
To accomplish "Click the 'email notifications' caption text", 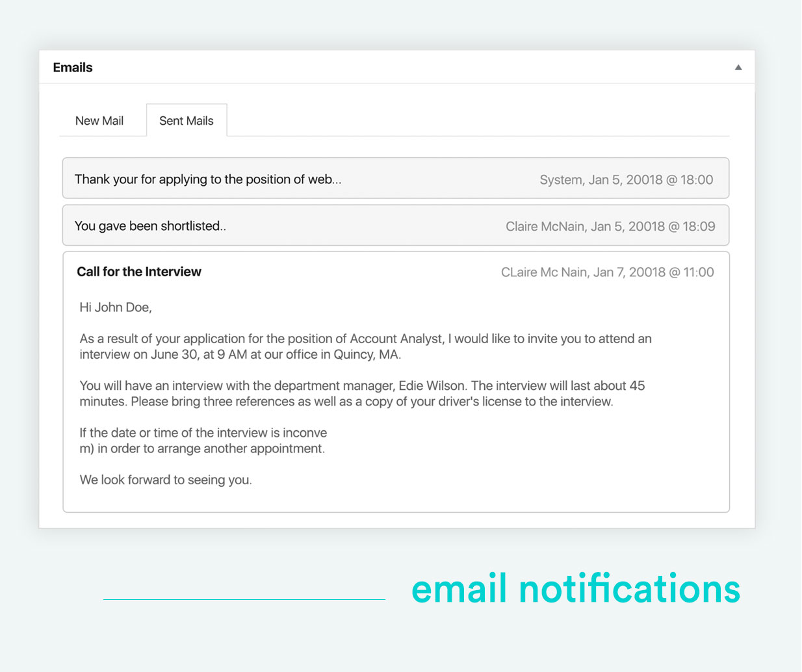I will [x=576, y=589].
